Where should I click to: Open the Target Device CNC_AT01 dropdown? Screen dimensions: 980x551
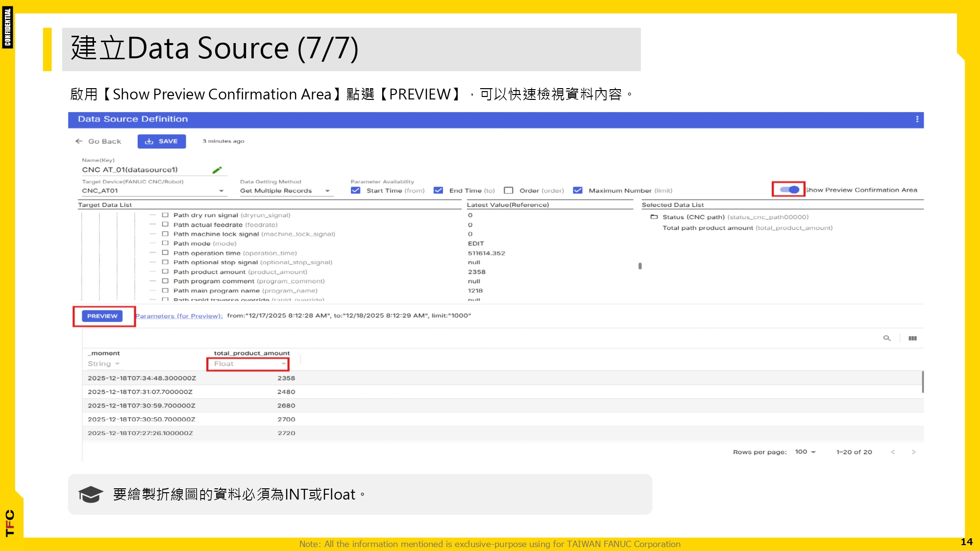221,191
